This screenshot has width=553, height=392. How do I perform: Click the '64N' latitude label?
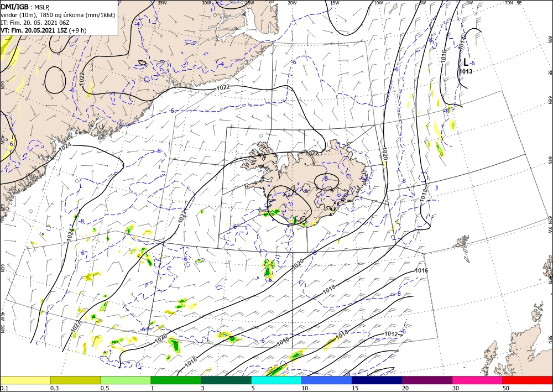point(550,160)
